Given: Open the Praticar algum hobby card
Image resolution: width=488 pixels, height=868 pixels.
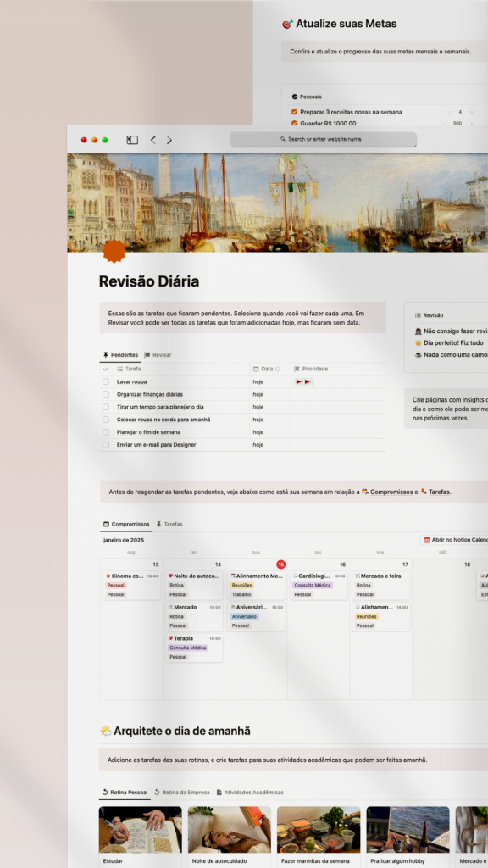Looking at the screenshot, I should [408, 836].
